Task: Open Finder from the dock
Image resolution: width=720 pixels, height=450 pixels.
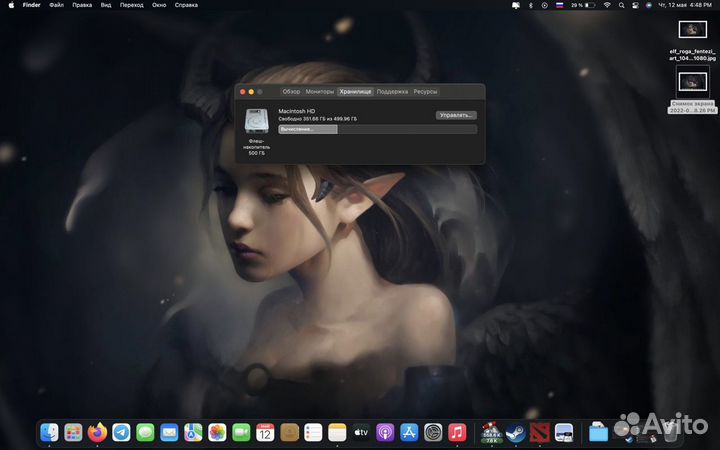Action: coord(49,433)
